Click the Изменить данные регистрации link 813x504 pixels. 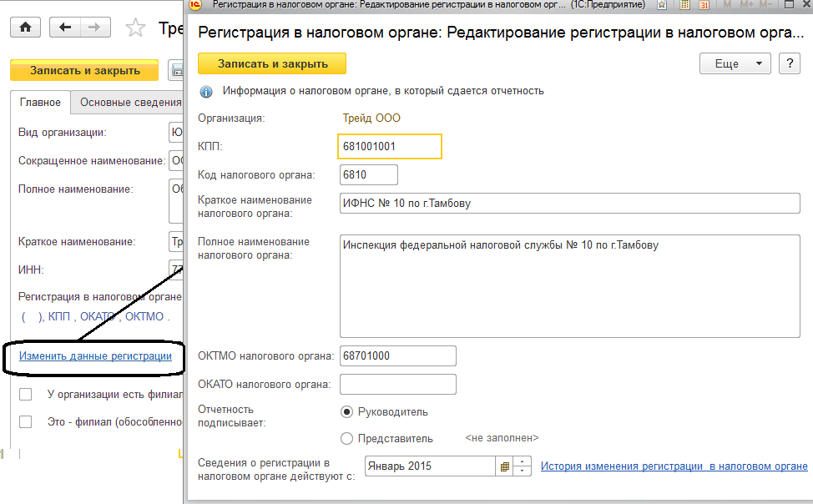coord(95,355)
